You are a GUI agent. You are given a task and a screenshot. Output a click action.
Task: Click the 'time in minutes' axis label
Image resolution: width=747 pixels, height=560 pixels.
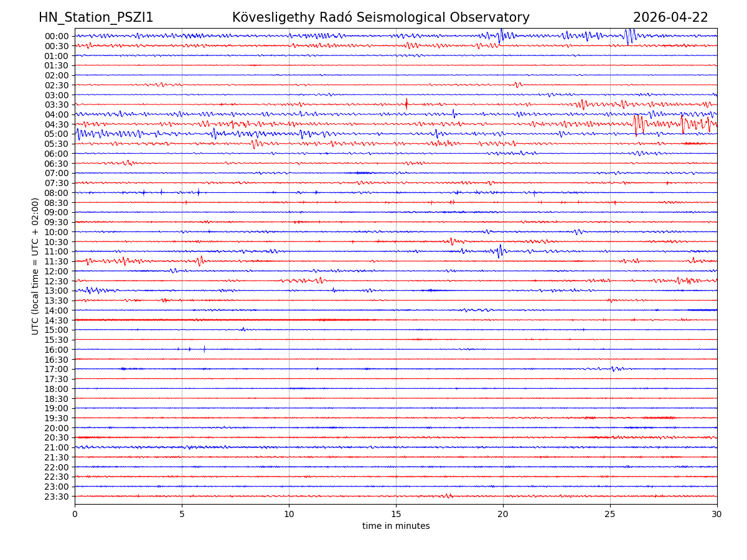(x=396, y=526)
